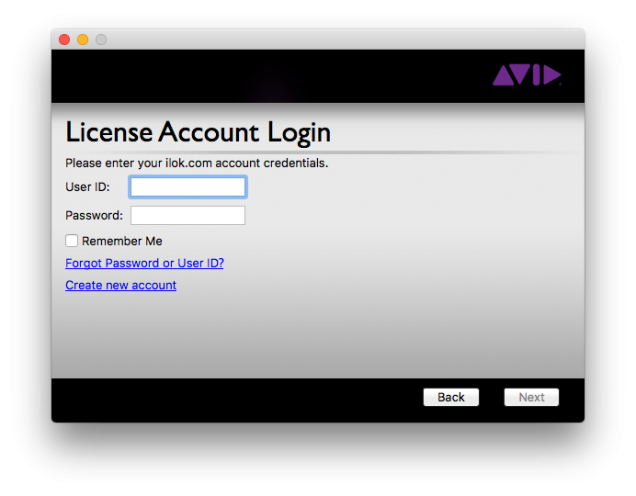Click the 'User ID:' label

[88, 187]
